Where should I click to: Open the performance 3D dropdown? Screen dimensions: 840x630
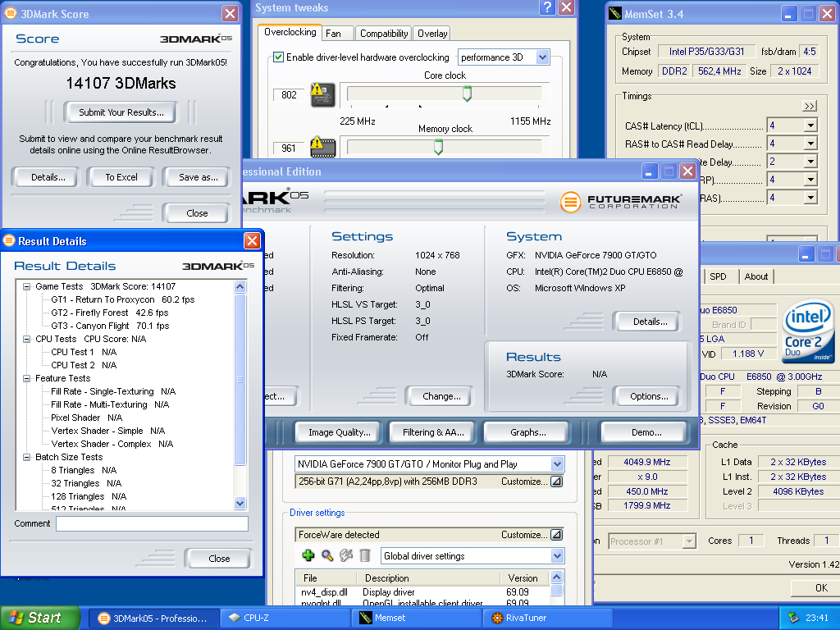coord(543,57)
